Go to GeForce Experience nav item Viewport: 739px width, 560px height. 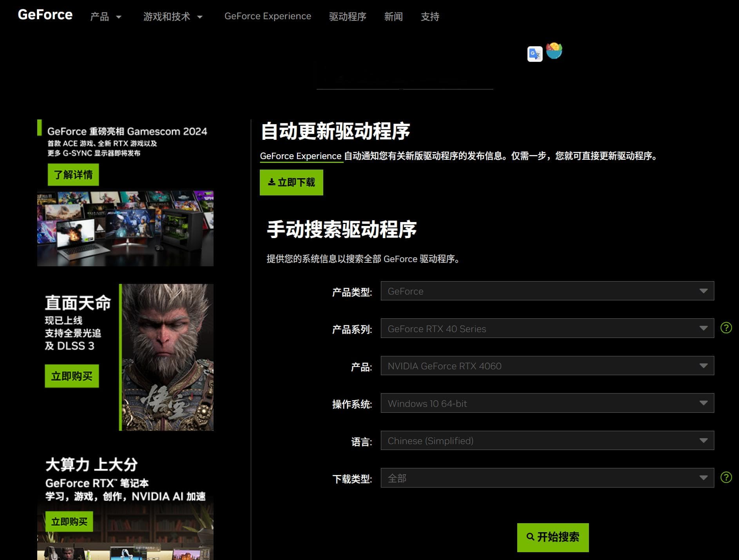point(268,16)
